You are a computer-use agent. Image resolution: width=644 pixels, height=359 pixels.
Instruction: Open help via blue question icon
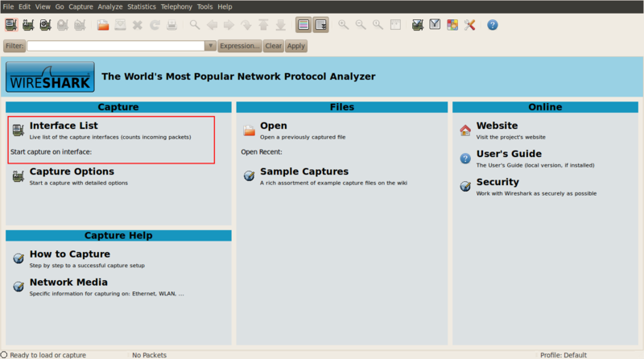pos(493,25)
